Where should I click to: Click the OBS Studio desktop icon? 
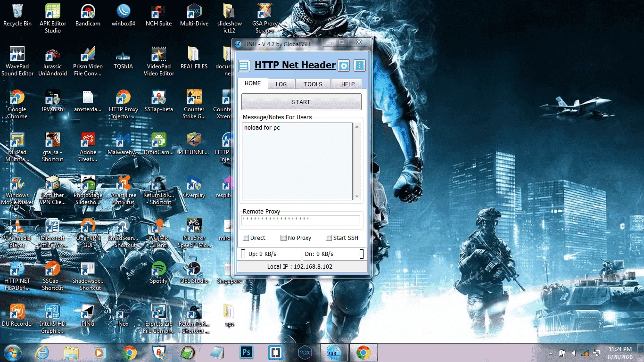pos(194,272)
